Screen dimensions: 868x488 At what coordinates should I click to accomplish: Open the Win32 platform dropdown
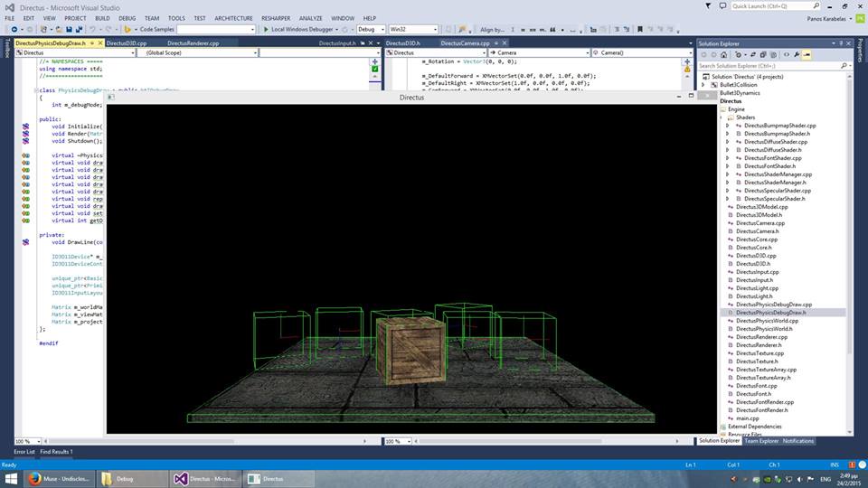[x=413, y=29]
